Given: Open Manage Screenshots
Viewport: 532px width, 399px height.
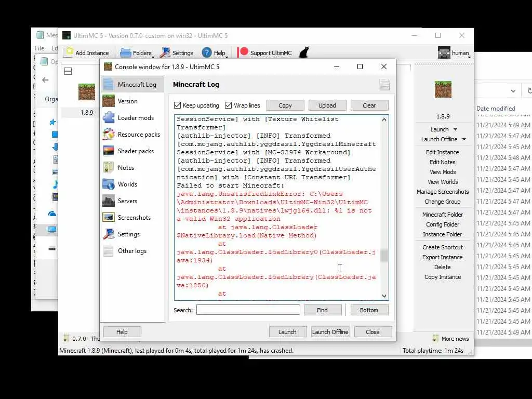Looking at the screenshot, I should 443,192.
